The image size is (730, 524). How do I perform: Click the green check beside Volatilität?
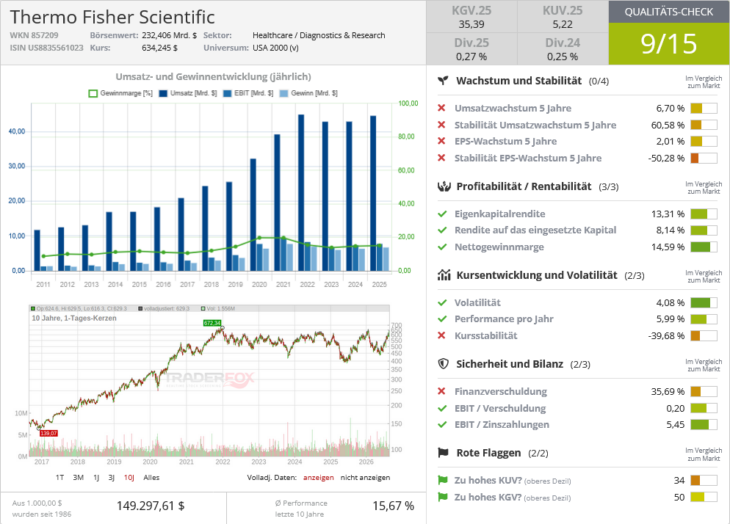[442, 303]
